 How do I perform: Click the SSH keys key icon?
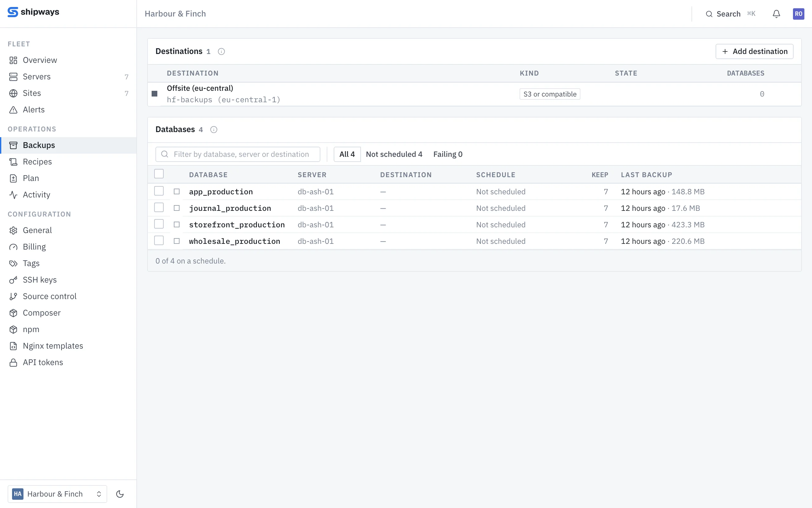13,280
